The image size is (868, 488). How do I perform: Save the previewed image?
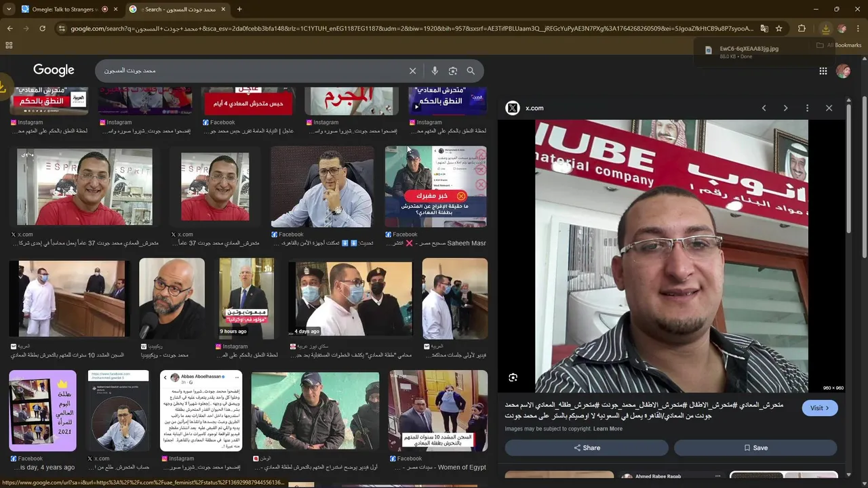(x=755, y=448)
